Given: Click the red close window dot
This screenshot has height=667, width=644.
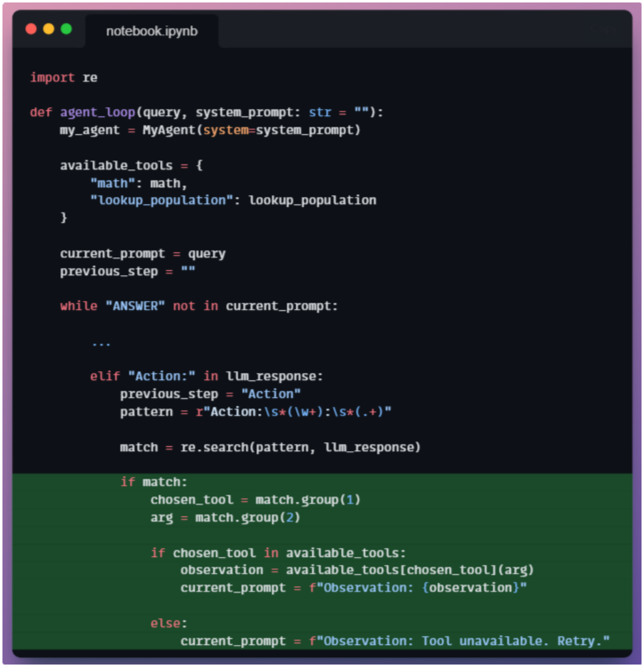Looking at the screenshot, I should pyautogui.click(x=31, y=29).
